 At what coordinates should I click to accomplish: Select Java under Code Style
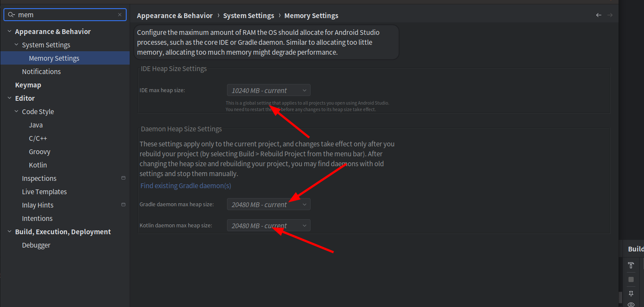point(36,125)
